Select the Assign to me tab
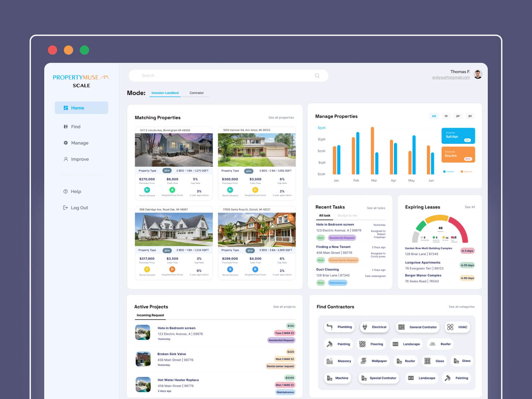 point(347,215)
